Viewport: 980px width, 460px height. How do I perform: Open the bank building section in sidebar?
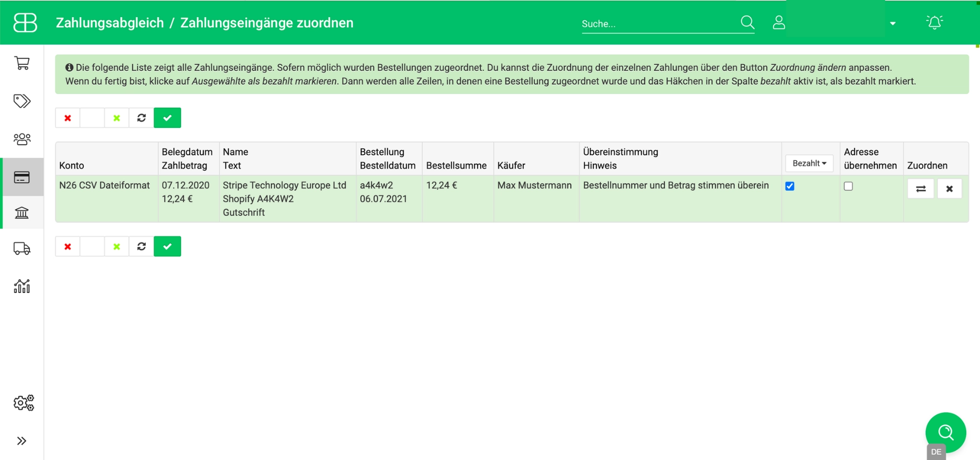pos(22,213)
